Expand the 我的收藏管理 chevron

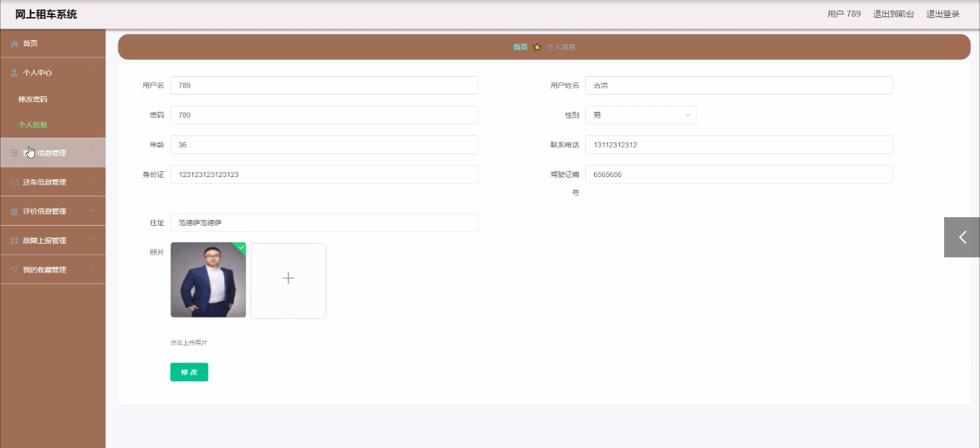(93, 270)
